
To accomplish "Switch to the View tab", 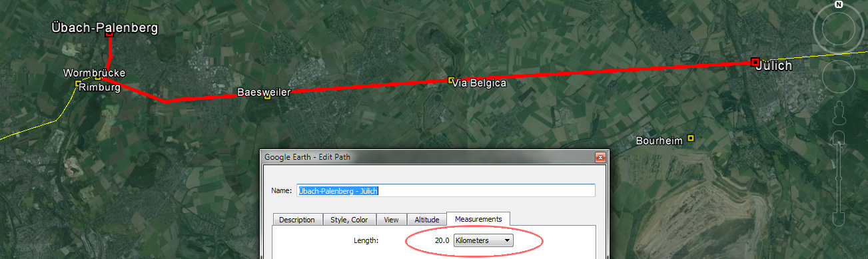I will (x=392, y=220).
